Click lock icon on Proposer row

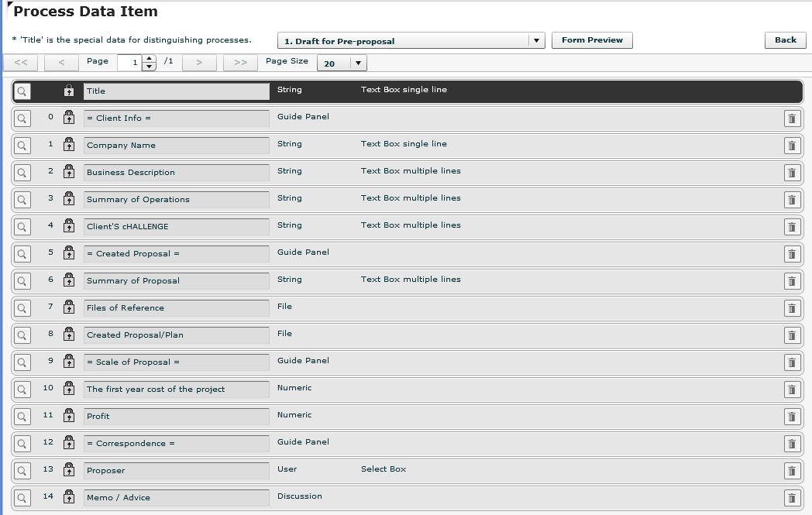pyautogui.click(x=69, y=469)
